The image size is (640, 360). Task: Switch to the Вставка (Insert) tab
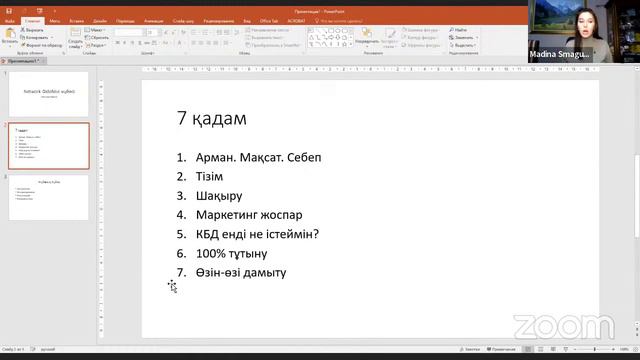76,21
